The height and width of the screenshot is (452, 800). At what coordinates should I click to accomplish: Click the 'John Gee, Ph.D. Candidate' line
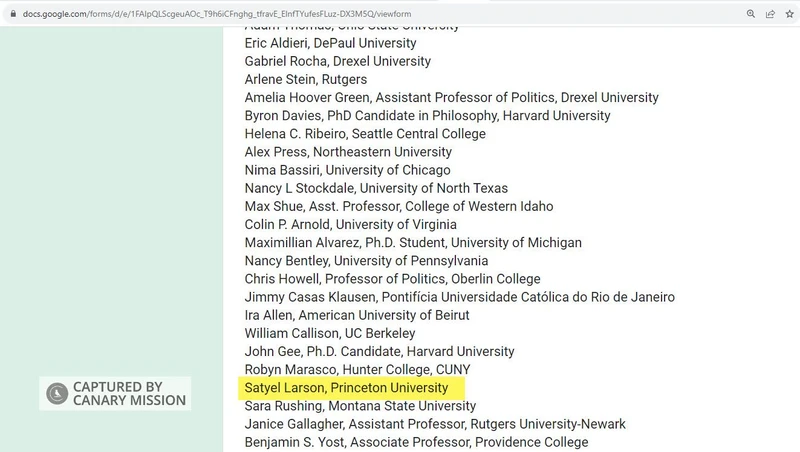tap(379, 351)
